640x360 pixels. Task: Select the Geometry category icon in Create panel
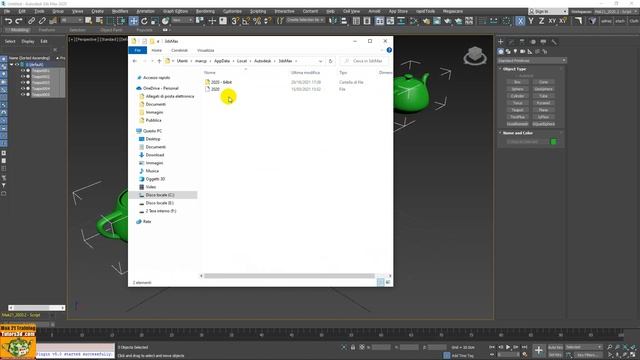pyautogui.click(x=500, y=51)
